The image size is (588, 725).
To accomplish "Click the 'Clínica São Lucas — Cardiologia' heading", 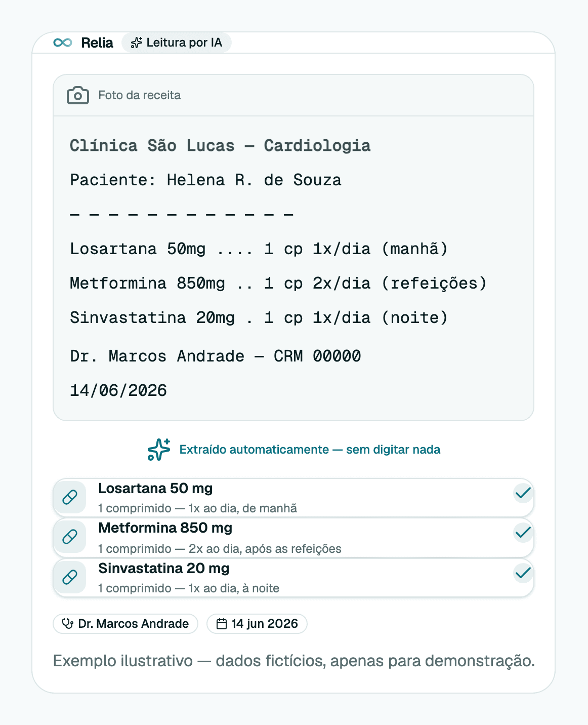I will 220,146.
